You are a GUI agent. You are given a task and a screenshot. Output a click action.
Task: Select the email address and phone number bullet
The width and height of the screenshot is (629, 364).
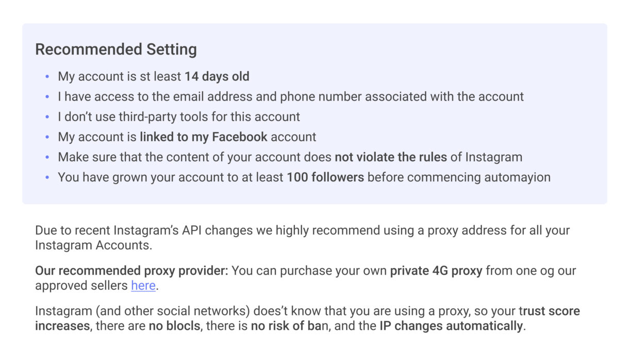coord(290,96)
